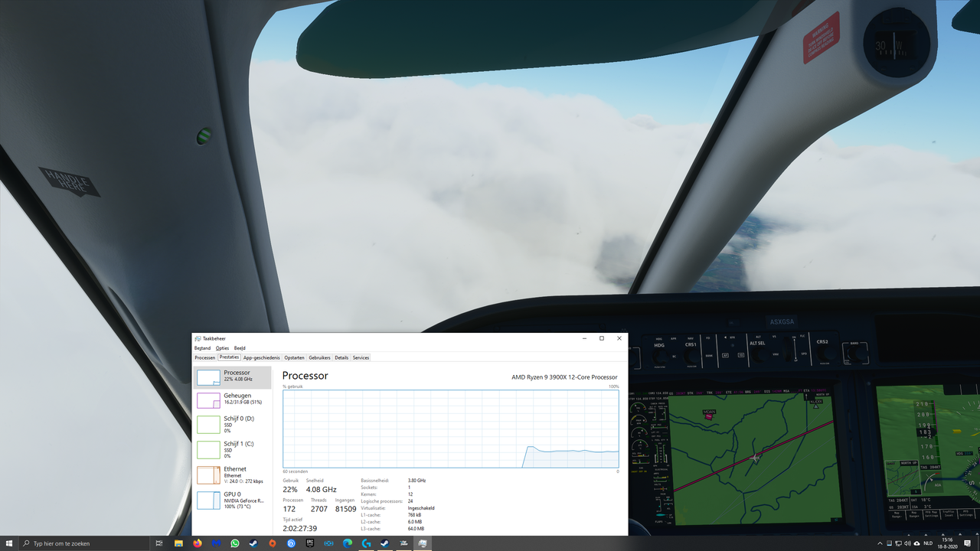Open the Epic Games launcher taskbar icon

pos(310,543)
